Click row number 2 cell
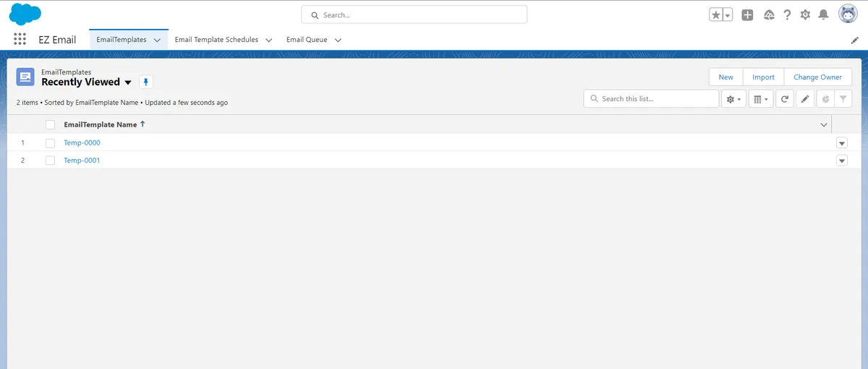868x369 pixels. [22, 160]
